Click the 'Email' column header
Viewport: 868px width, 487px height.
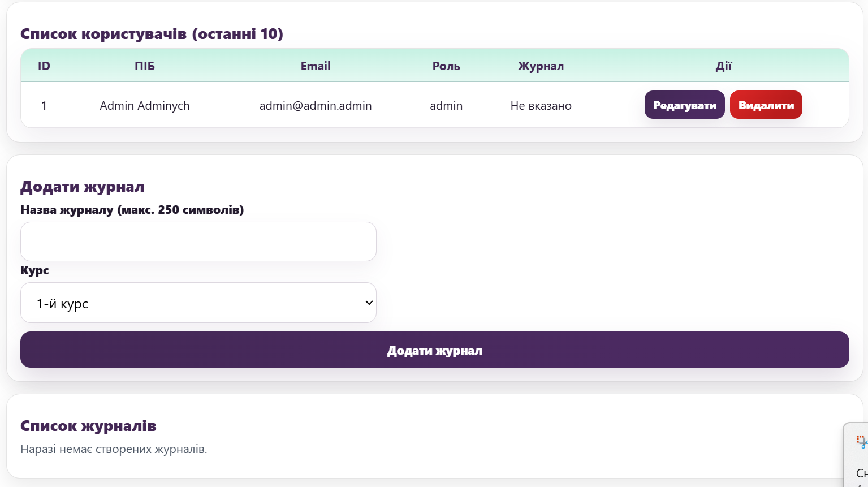(316, 66)
